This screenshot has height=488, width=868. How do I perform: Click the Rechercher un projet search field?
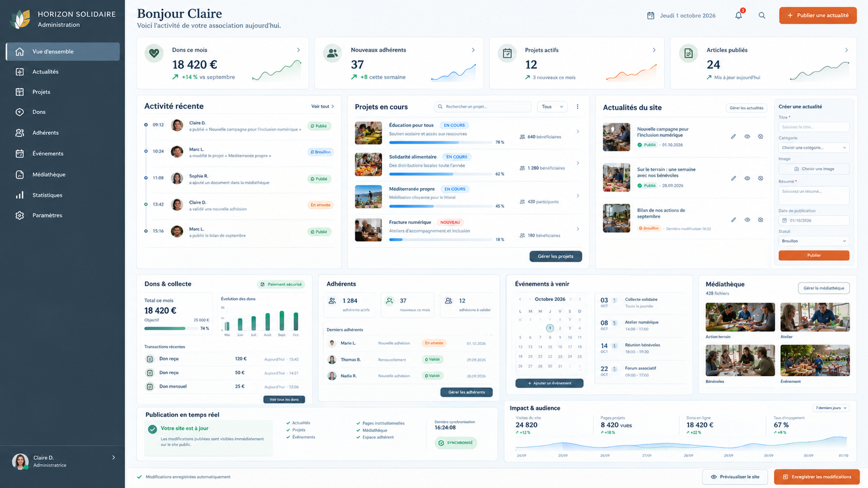(483, 107)
